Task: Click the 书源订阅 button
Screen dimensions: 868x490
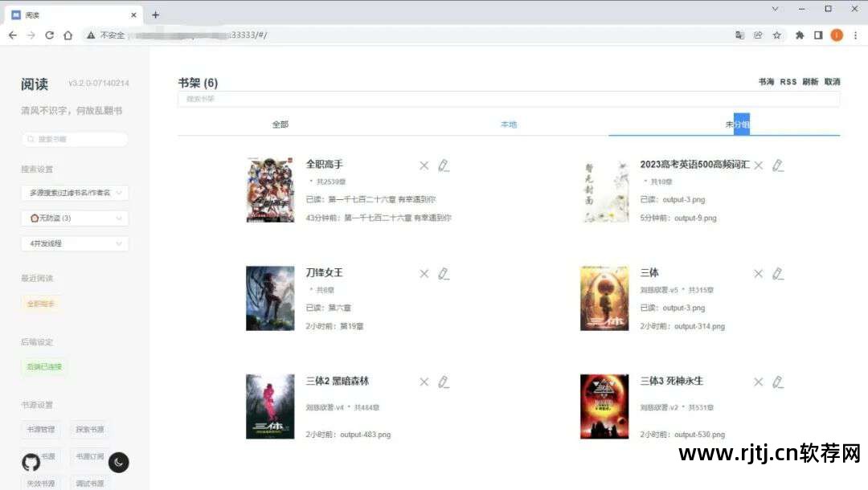Action: pyautogui.click(x=90, y=456)
